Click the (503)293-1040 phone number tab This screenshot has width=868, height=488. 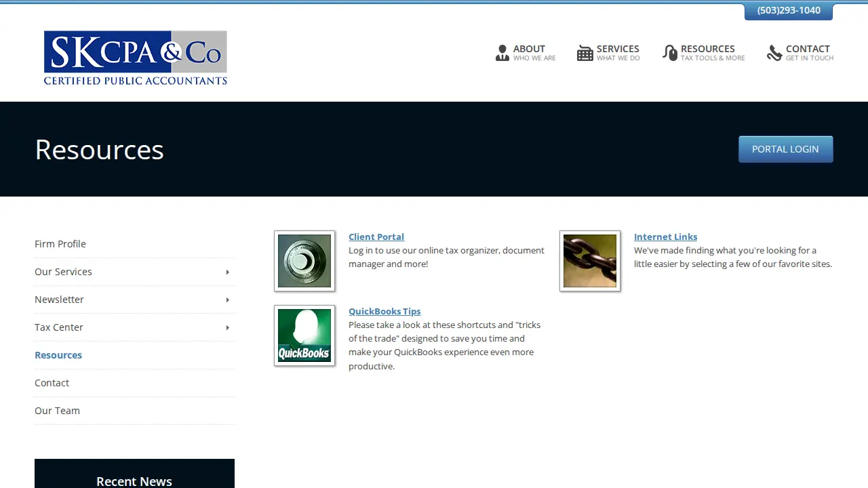point(789,11)
